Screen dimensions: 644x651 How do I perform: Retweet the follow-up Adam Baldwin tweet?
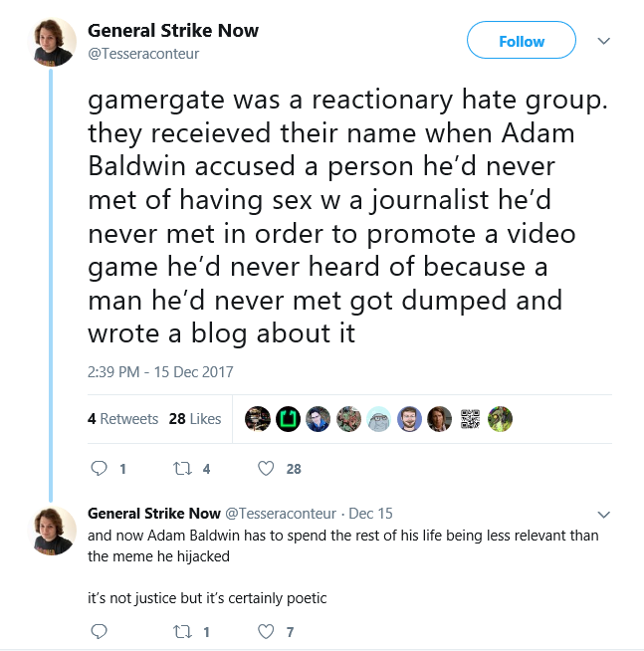coord(182,632)
